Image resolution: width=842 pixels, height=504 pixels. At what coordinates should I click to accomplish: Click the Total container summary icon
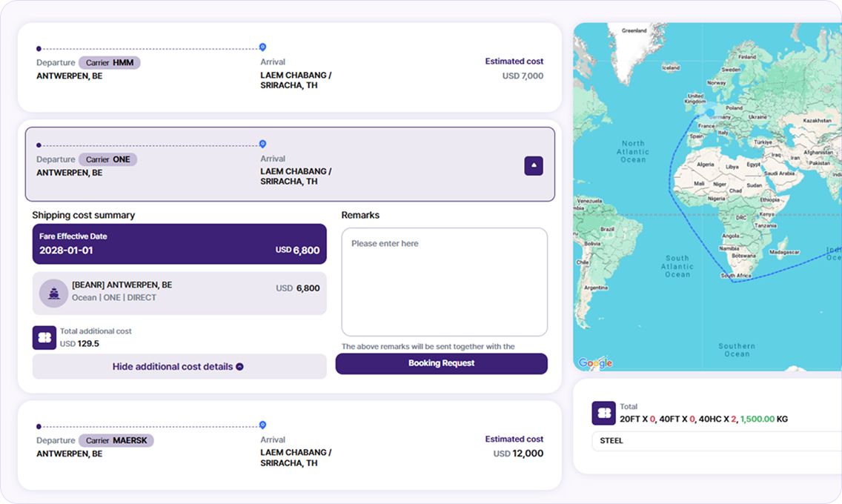603,413
